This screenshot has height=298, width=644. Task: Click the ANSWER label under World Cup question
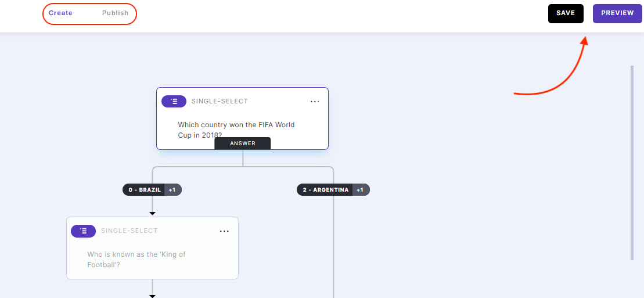click(x=243, y=143)
